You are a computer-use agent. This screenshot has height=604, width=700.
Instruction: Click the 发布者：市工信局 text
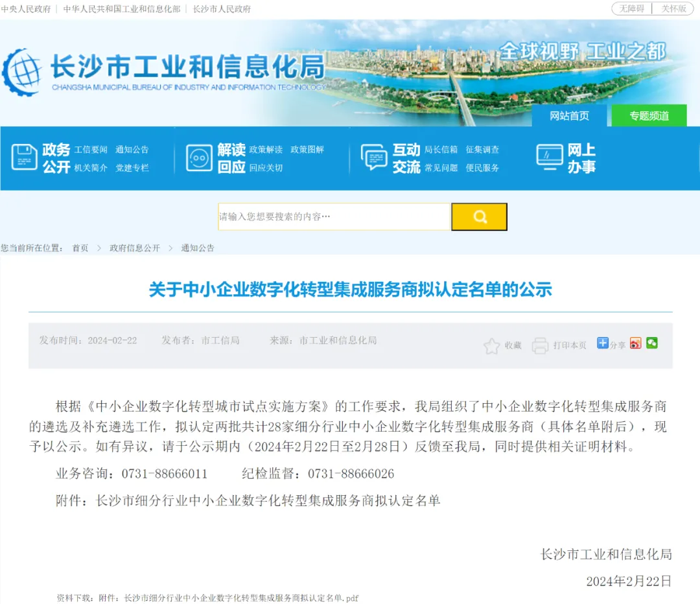(x=200, y=341)
